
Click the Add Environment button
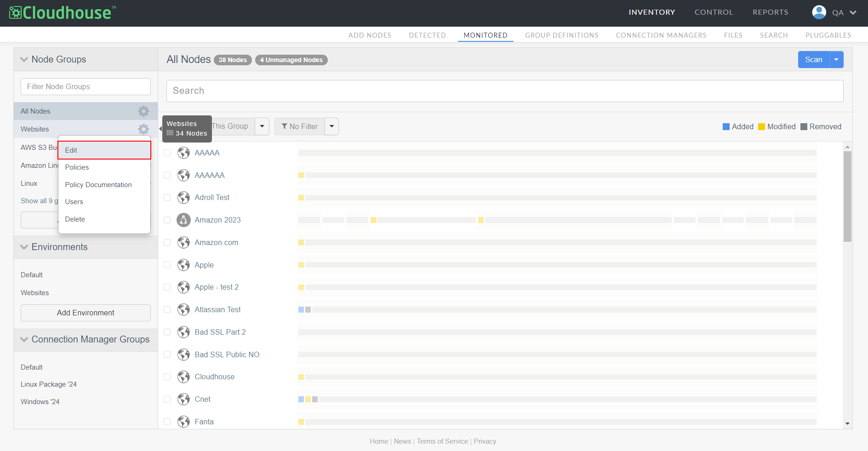(x=86, y=313)
